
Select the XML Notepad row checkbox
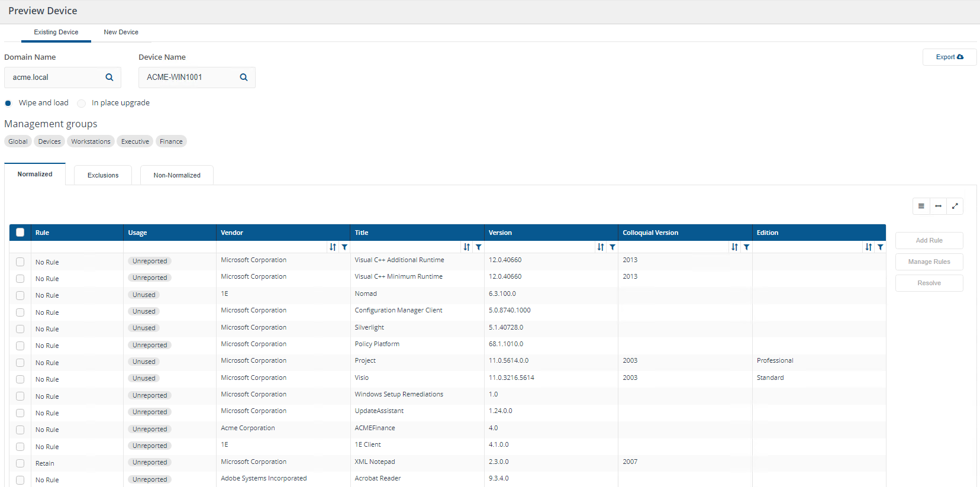[20, 463]
